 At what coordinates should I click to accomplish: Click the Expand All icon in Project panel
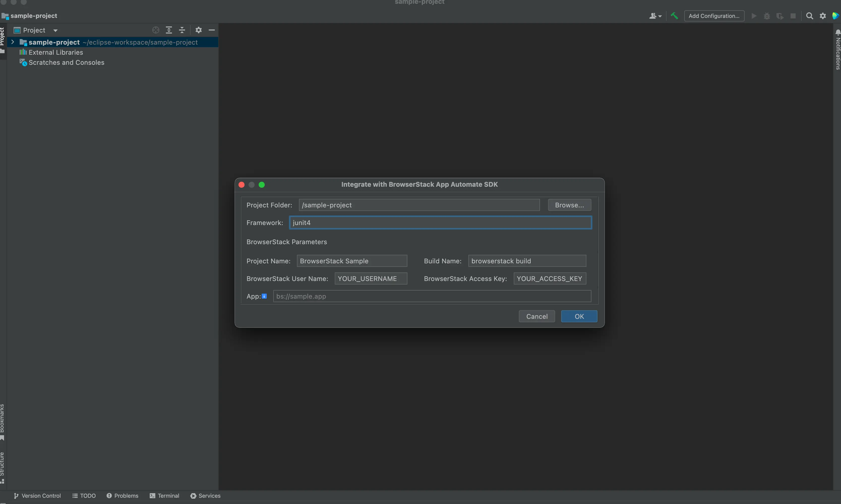pos(169,30)
